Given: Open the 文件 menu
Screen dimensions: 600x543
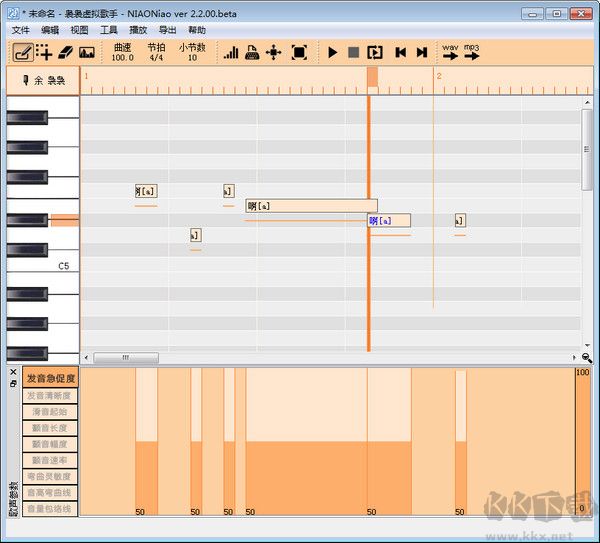Looking at the screenshot, I should pyautogui.click(x=20, y=30).
